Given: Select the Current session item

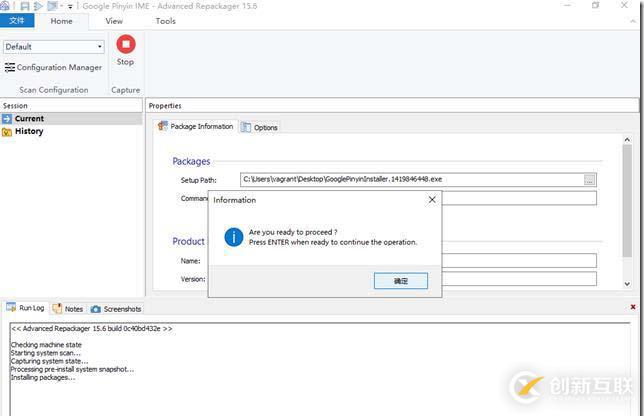Looking at the screenshot, I should (71, 119).
